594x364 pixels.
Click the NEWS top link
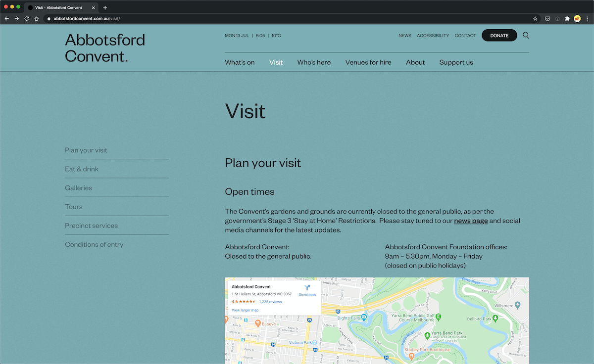tap(405, 36)
